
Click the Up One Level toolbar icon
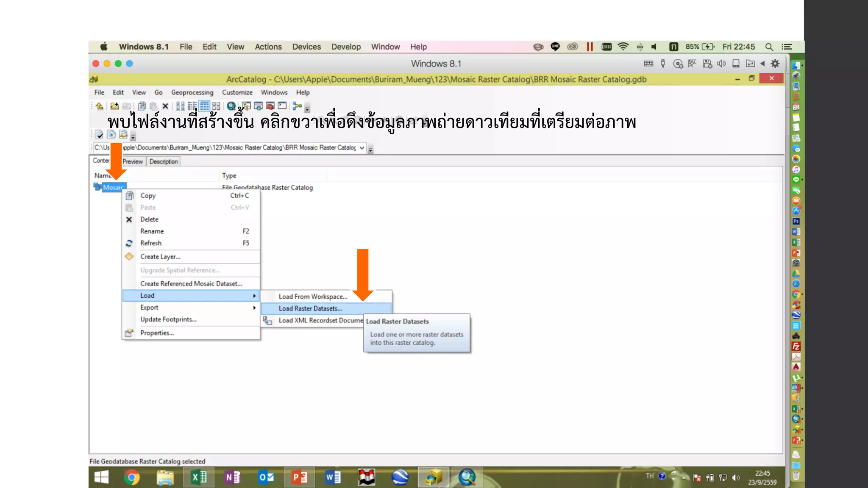pyautogui.click(x=100, y=106)
